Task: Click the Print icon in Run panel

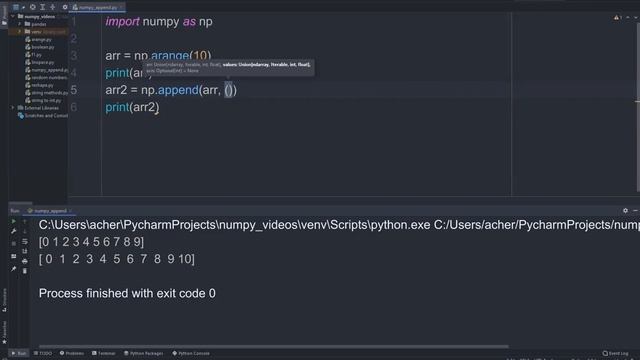Action: coord(24,261)
